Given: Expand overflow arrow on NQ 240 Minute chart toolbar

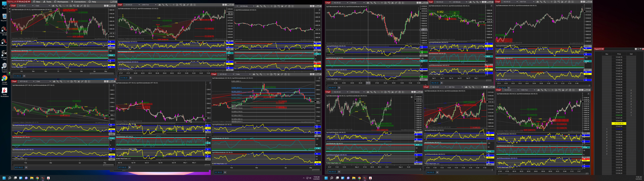Looking at the screenshot, I should click(480, 2).
